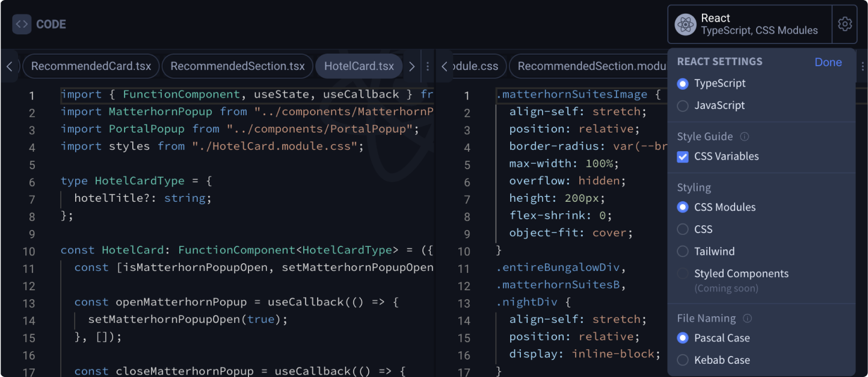Viewport: 868px width, 377px height.
Task: Select Kebab Case file naming
Action: point(683,360)
